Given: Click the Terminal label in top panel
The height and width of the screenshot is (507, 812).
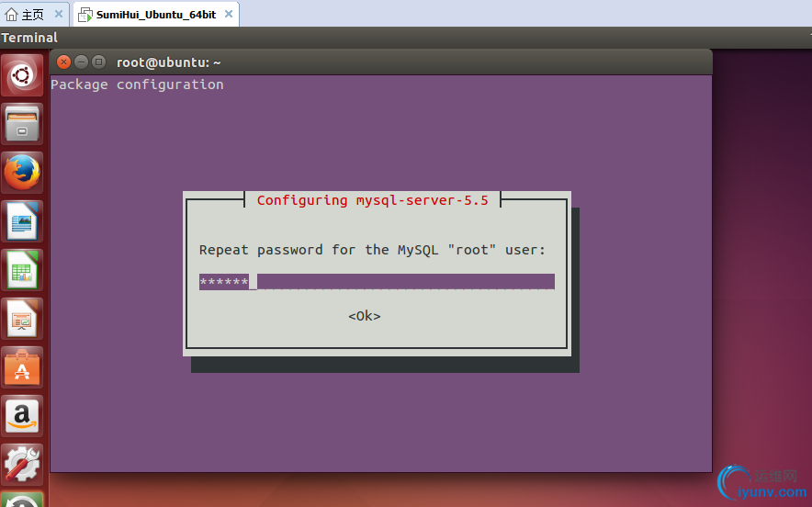Looking at the screenshot, I should [x=29, y=38].
